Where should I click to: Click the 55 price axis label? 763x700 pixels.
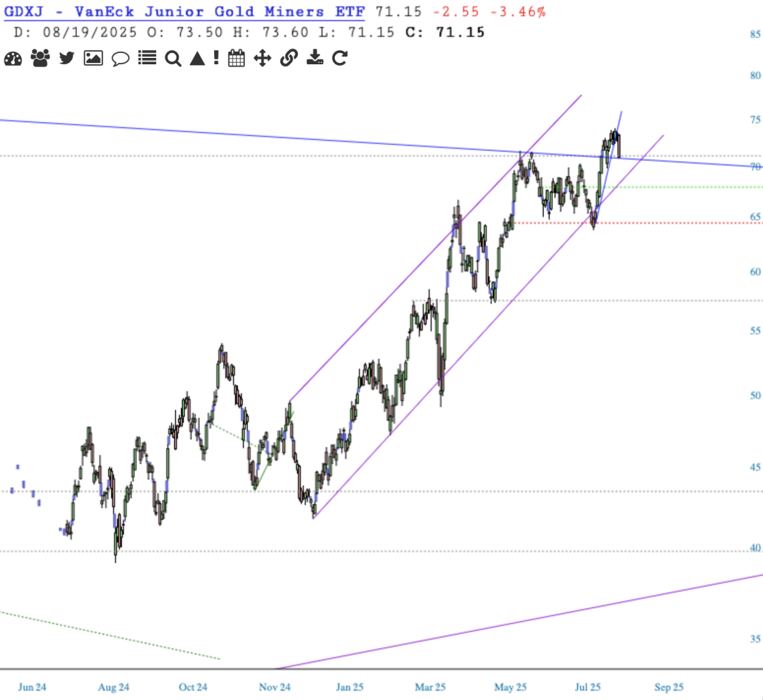pos(755,331)
